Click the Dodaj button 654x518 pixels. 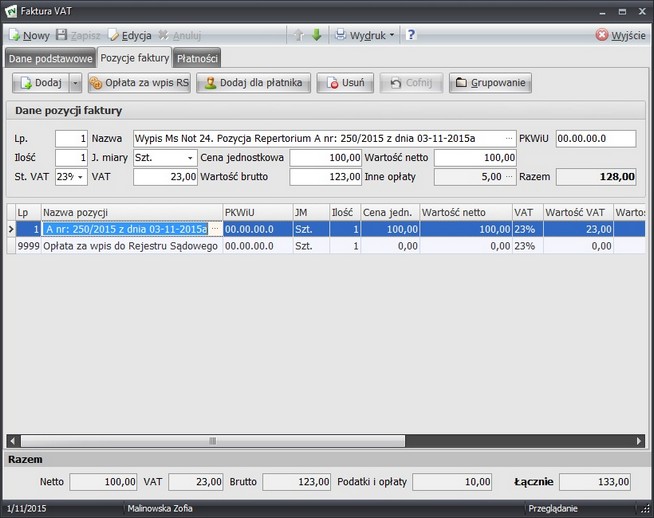click(x=40, y=83)
